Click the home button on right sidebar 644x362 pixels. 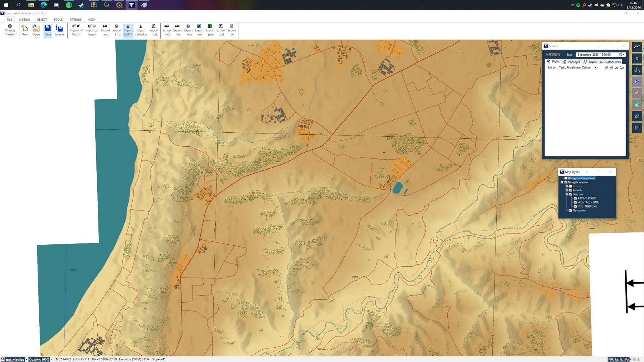pos(637,116)
